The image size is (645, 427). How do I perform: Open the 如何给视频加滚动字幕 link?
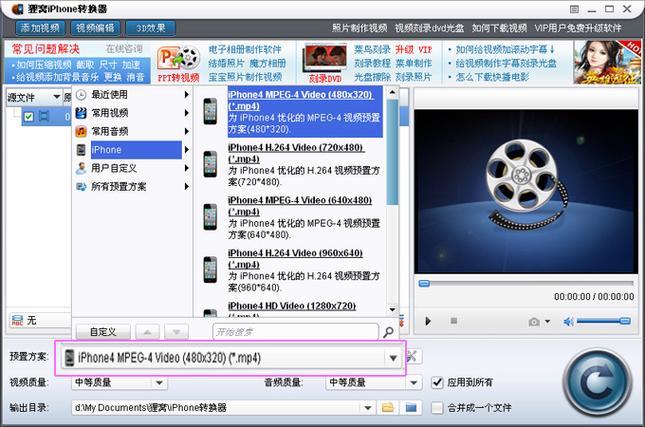[505, 49]
